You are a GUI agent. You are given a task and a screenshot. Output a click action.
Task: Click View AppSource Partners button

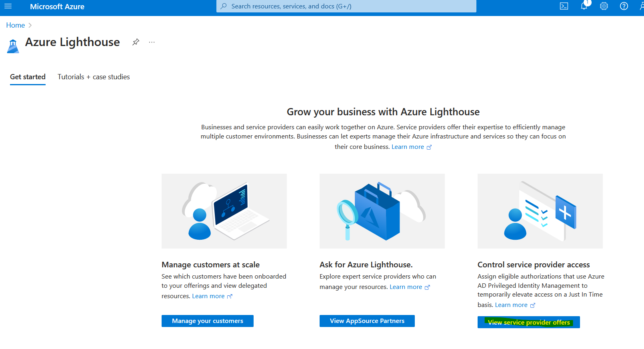tap(367, 321)
